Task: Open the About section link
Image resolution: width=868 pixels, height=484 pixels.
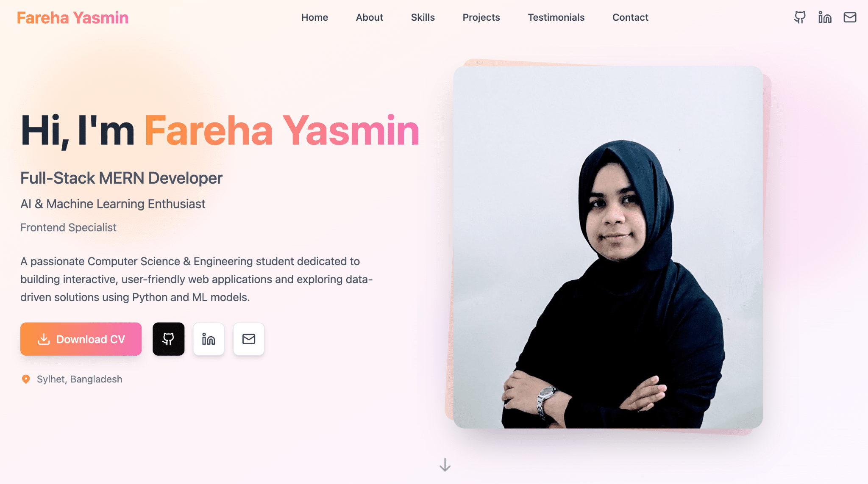Action: point(369,17)
